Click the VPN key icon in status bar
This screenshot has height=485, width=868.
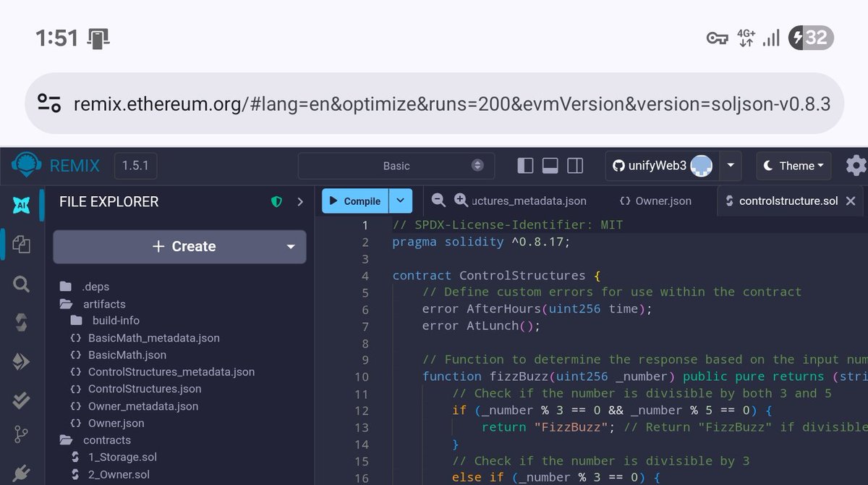(x=717, y=38)
